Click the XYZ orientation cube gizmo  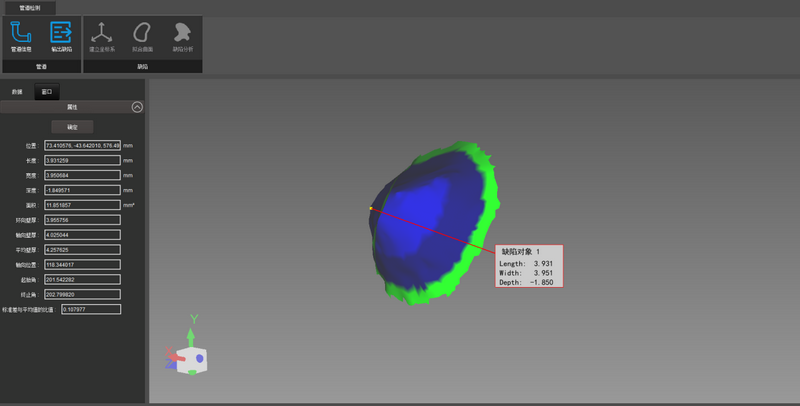pos(192,358)
